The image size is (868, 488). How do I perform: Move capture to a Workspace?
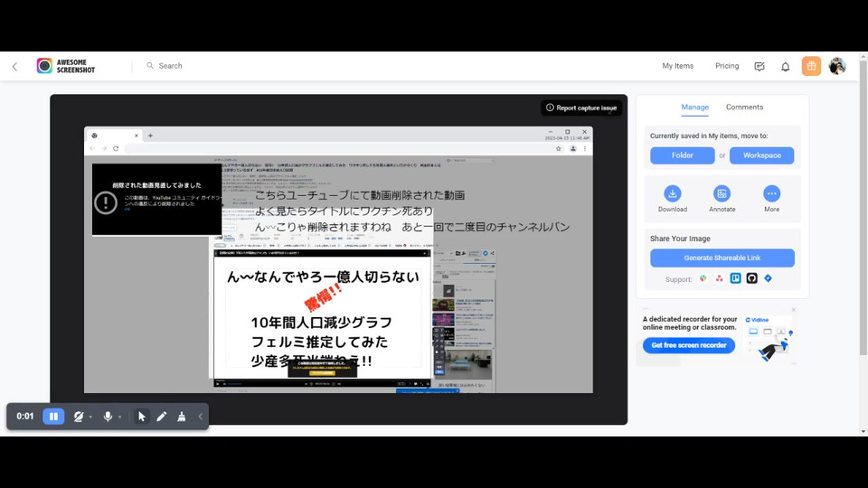coord(761,155)
